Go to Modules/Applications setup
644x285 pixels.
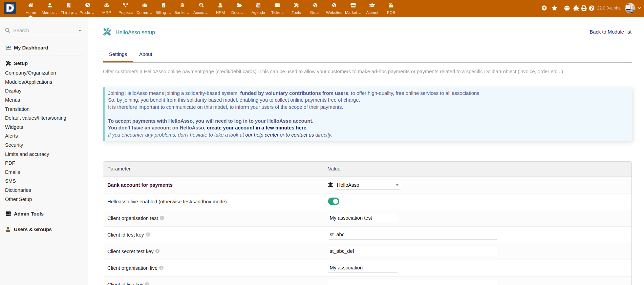click(x=28, y=82)
